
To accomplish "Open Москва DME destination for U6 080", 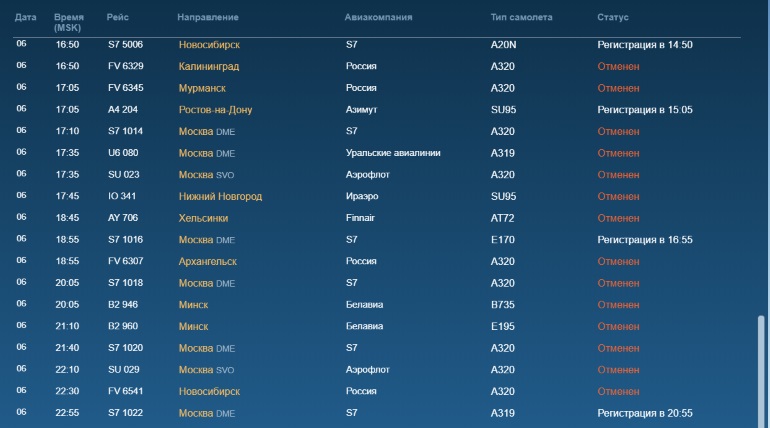I will point(207,153).
